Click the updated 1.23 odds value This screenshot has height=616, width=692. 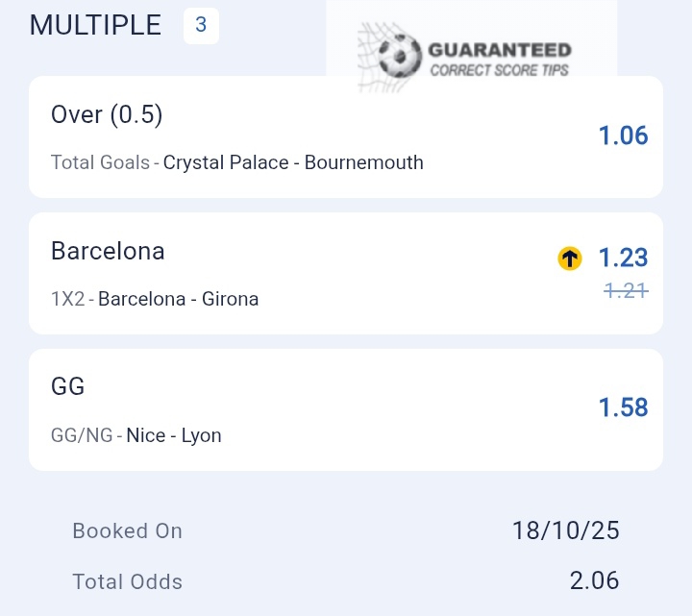pyautogui.click(x=623, y=258)
